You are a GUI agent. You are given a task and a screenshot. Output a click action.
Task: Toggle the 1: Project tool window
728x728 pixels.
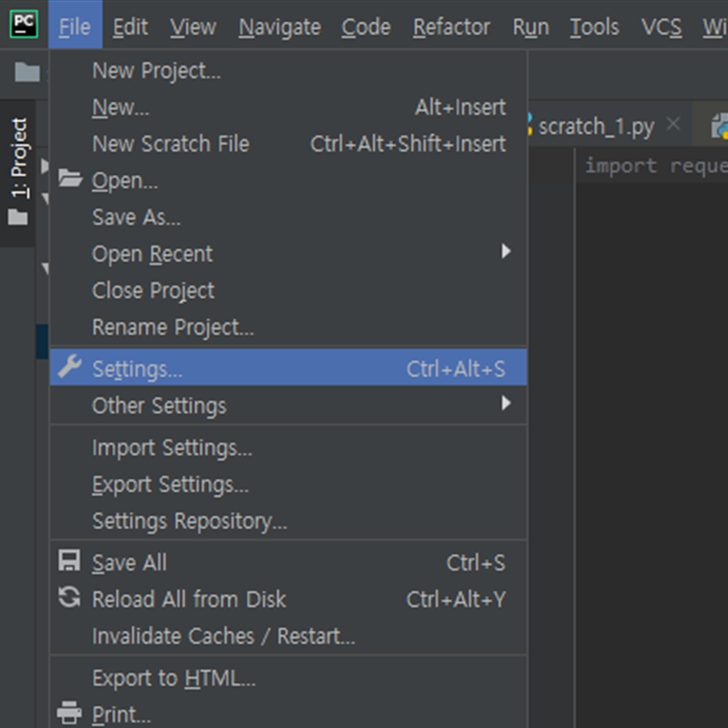18,172
